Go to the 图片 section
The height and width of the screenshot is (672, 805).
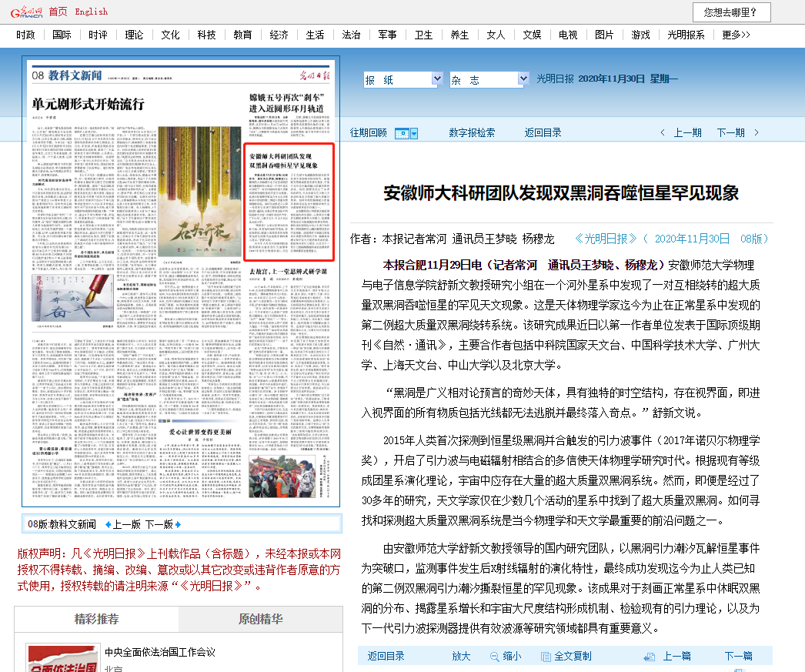coord(604,35)
